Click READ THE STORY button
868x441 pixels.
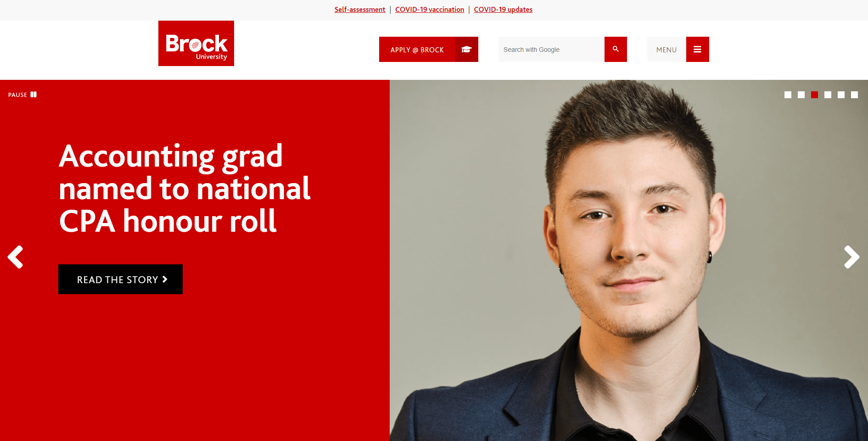[120, 279]
